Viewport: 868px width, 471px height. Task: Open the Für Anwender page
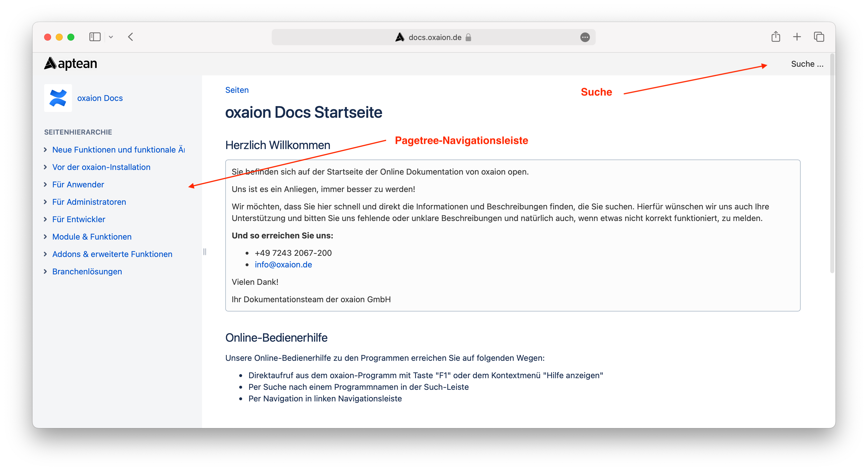click(x=78, y=184)
